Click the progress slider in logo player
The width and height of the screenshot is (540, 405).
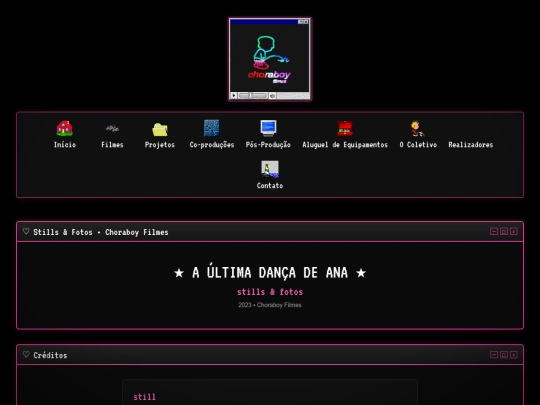point(253,95)
